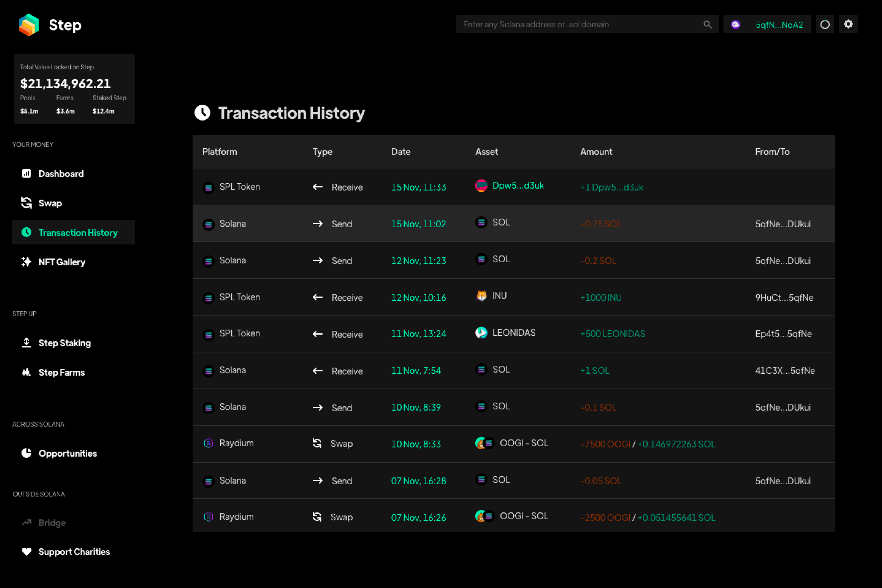The image size is (882, 588).
Task: Click the clock icon beside sidebar Transaction History
Action: point(26,232)
